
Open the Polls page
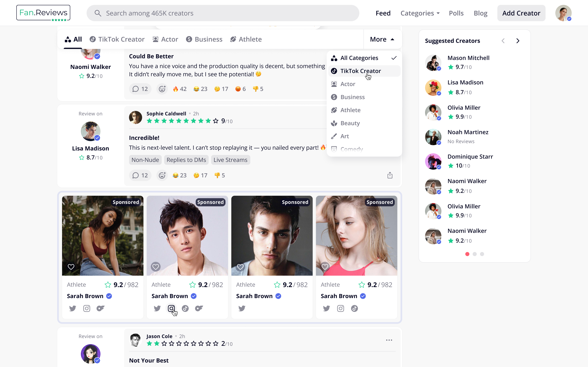pyautogui.click(x=456, y=13)
